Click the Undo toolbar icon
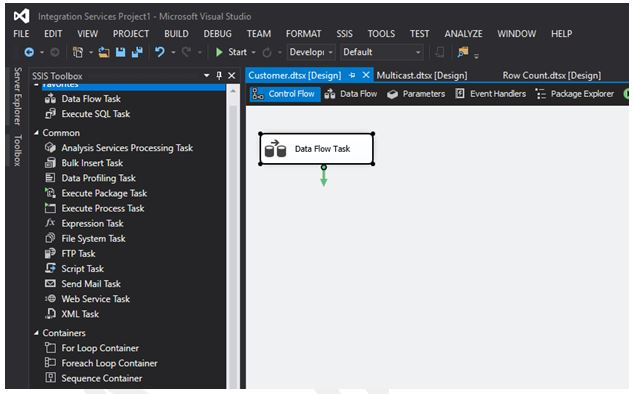This screenshot has height=394, width=634. pos(160,52)
